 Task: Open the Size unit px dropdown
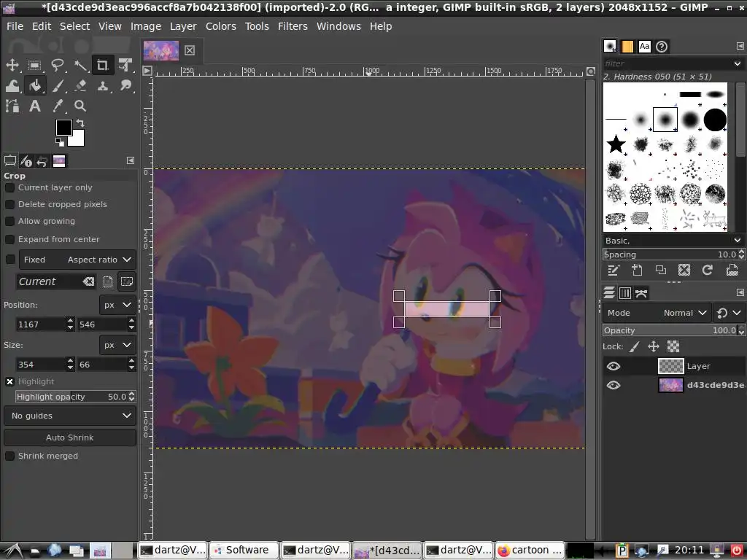pos(117,345)
